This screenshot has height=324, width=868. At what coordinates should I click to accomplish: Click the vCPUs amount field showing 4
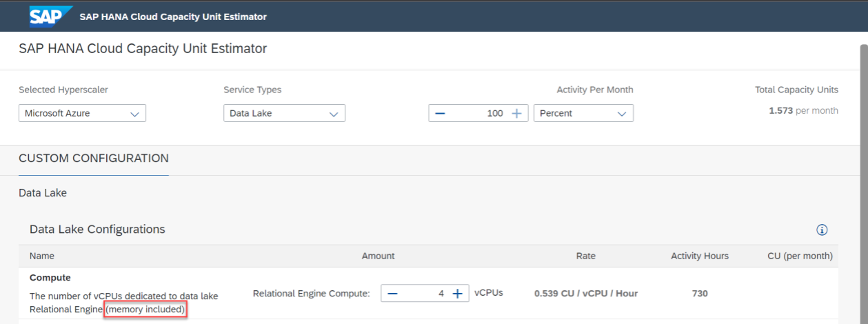coord(425,293)
